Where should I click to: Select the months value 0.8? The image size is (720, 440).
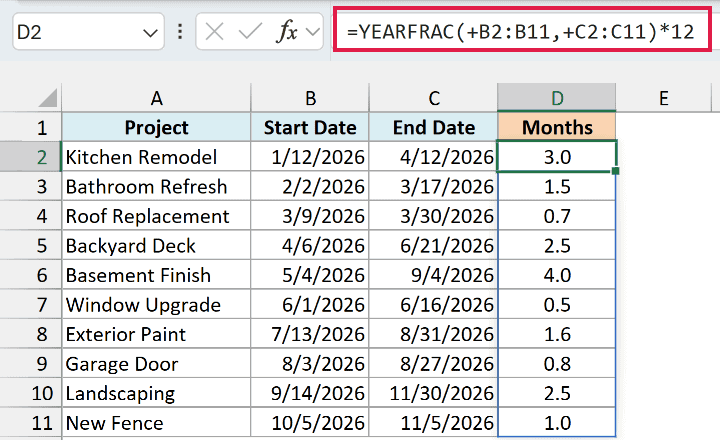(x=557, y=363)
